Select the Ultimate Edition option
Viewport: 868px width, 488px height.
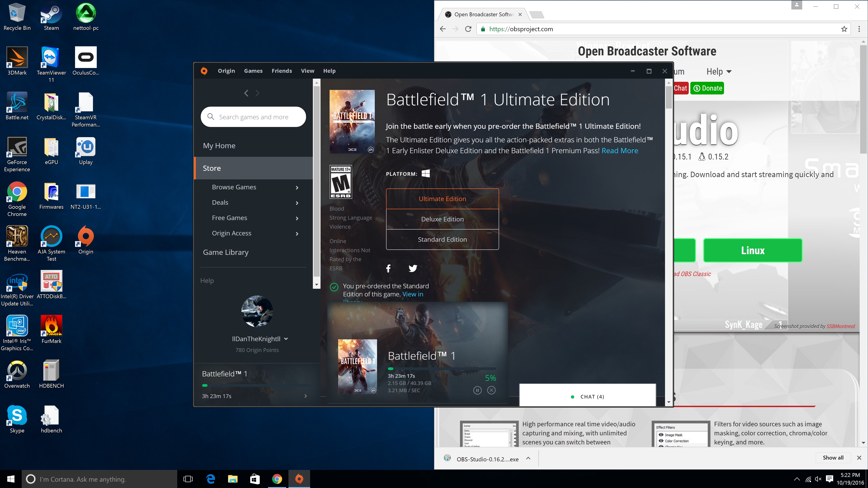[442, 199]
